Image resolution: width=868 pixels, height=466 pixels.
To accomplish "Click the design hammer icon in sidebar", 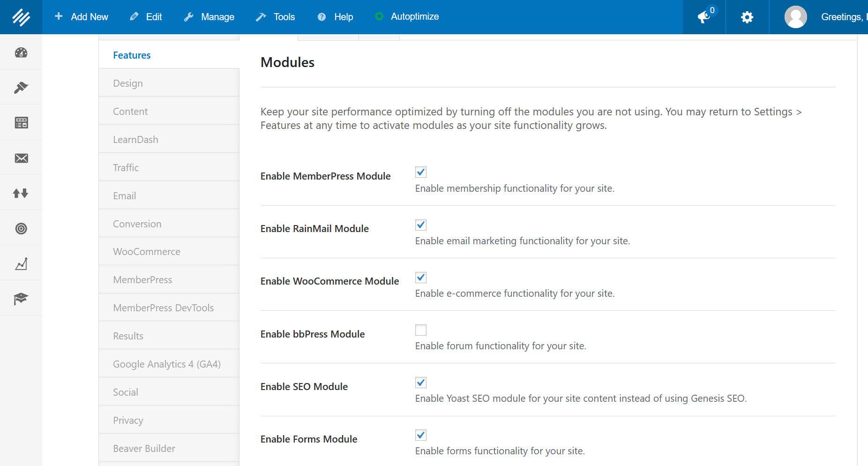I will [x=21, y=88].
